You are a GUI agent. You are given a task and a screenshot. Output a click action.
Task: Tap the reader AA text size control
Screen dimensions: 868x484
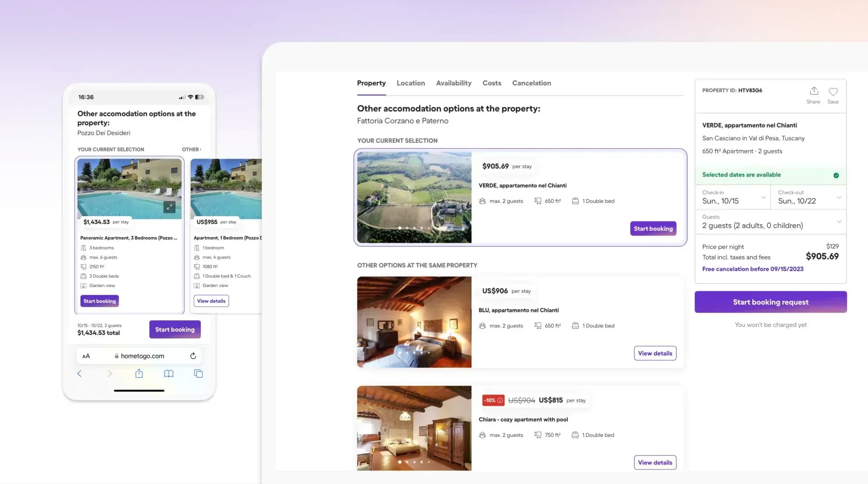tap(86, 356)
